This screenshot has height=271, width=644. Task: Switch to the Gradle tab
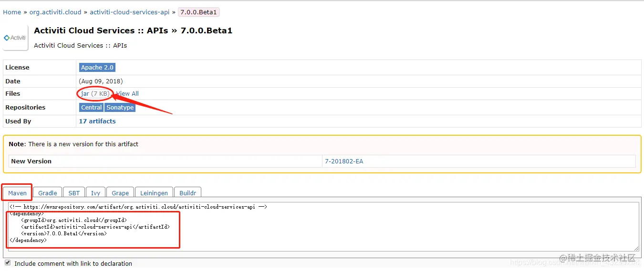48,193
